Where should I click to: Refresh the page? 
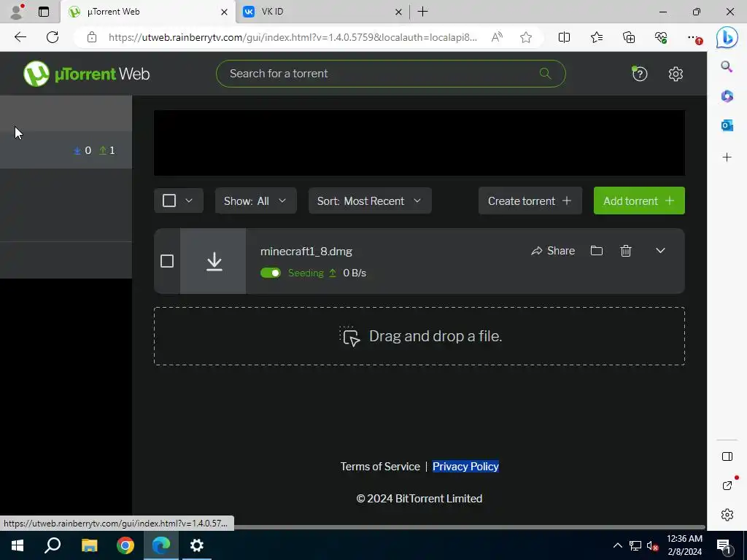(53, 37)
